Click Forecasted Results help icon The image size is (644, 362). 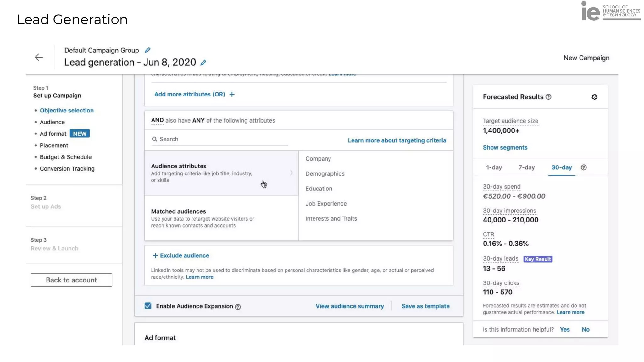tap(548, 97)
